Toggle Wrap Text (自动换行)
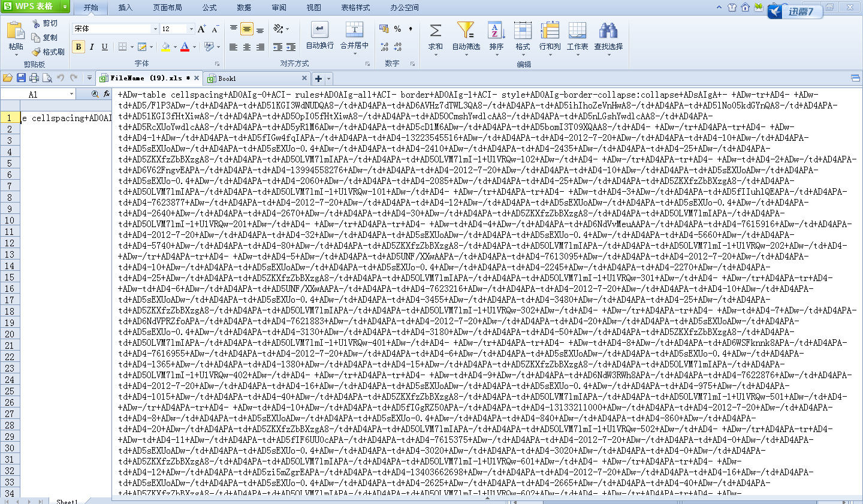Viewport: 863px width, 504px height. (319, 36)
